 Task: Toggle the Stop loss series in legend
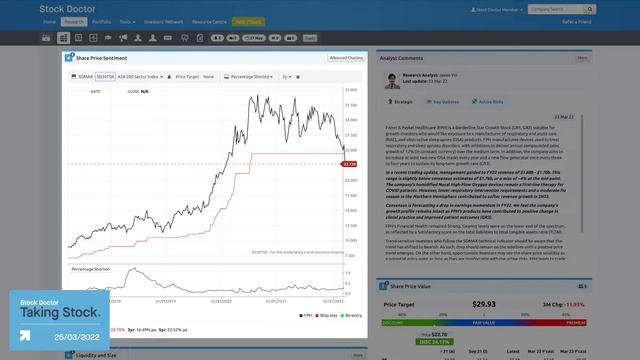coord(326,316)
